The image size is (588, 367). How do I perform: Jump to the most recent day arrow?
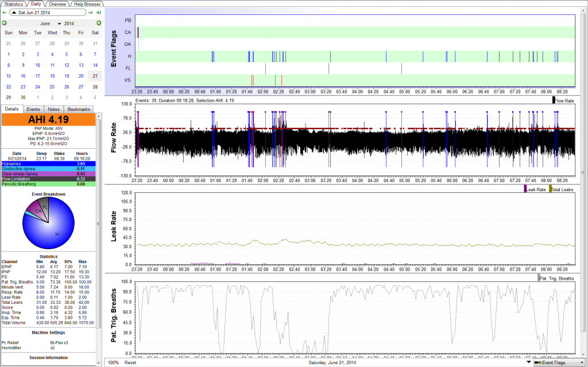pyautogui.click(x=99, y=12)
